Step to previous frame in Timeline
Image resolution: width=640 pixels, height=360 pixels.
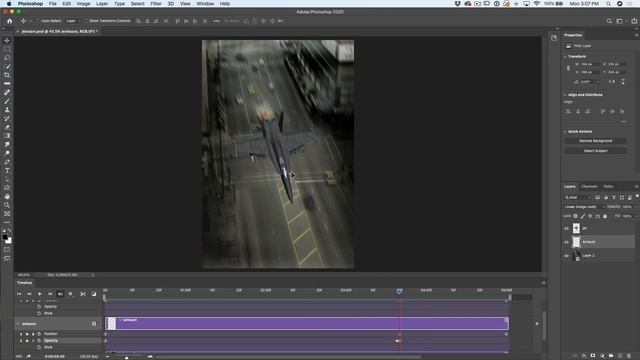(x=29, y=294)
